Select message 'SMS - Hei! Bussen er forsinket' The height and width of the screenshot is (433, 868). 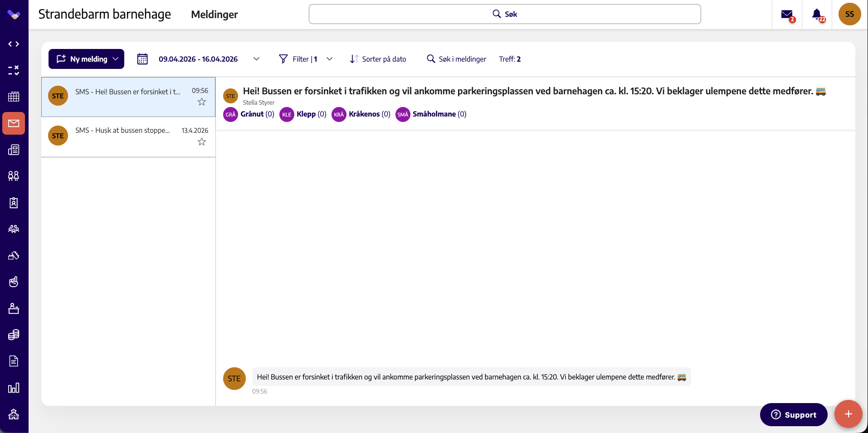128,97
